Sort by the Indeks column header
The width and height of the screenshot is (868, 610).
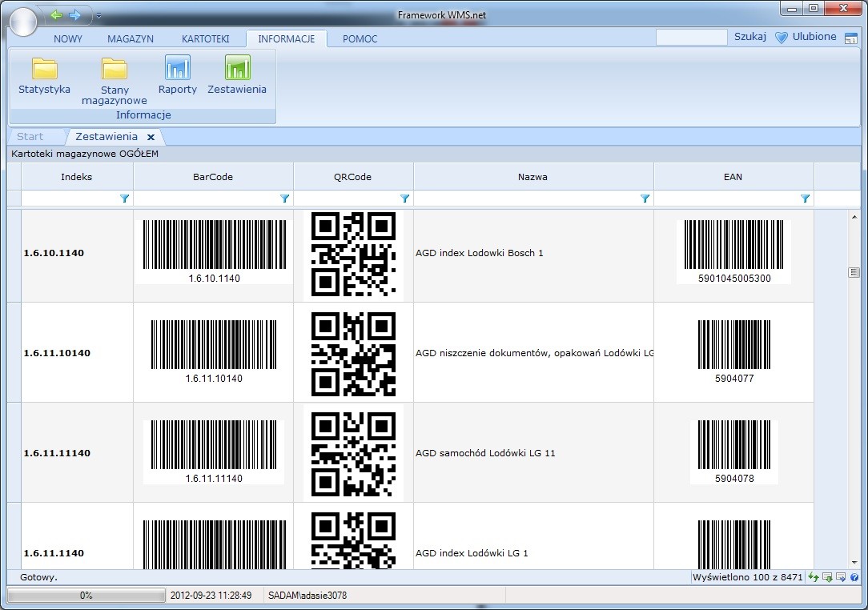[x=77, y=177]
